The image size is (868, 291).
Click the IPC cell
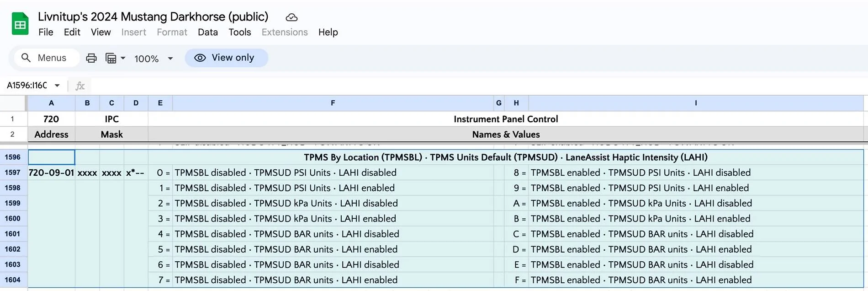[111, 119]
